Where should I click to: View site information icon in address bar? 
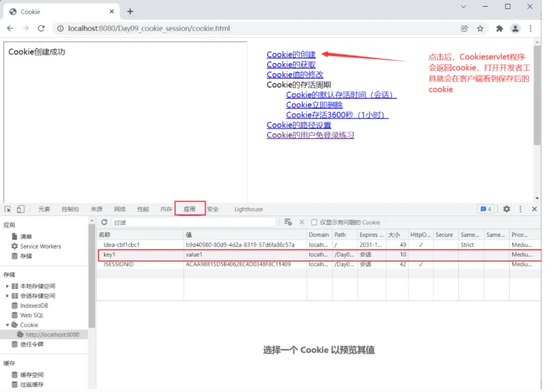[x=60, y=29]
